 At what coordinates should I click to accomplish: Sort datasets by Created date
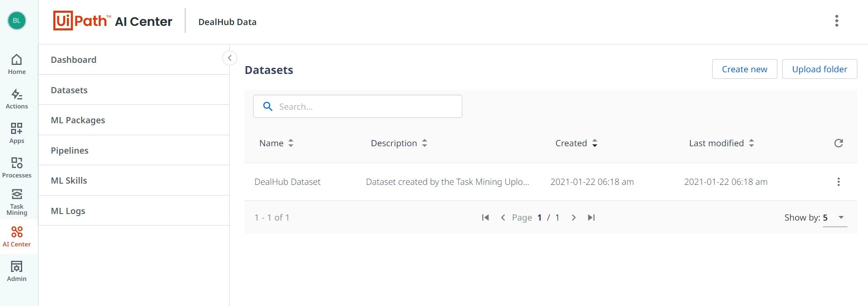point(576,143)
